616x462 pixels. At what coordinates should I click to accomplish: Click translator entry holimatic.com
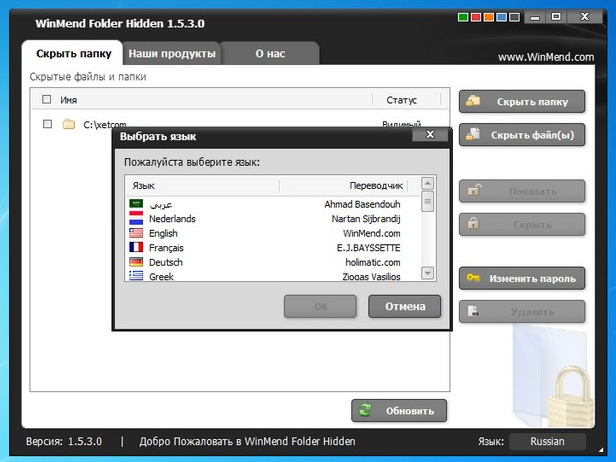tap(373, 262)
